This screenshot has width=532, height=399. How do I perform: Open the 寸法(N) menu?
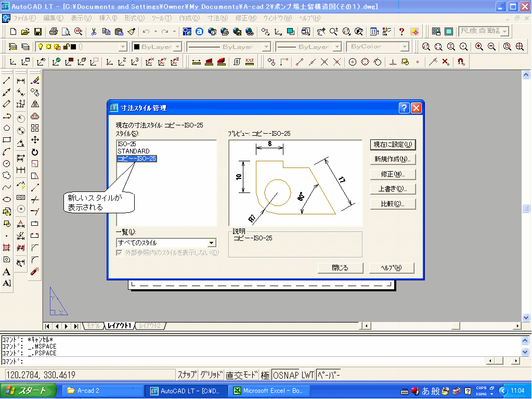[x=217, y=18]
